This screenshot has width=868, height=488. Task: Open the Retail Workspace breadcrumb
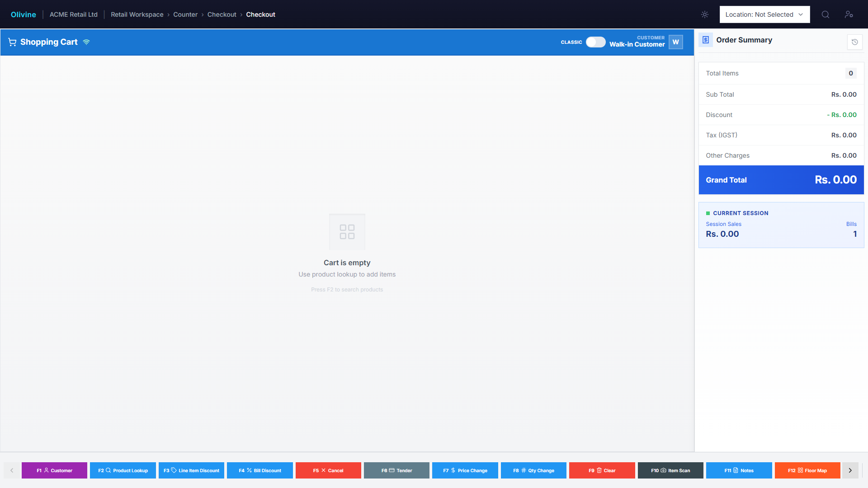point(137,14)
